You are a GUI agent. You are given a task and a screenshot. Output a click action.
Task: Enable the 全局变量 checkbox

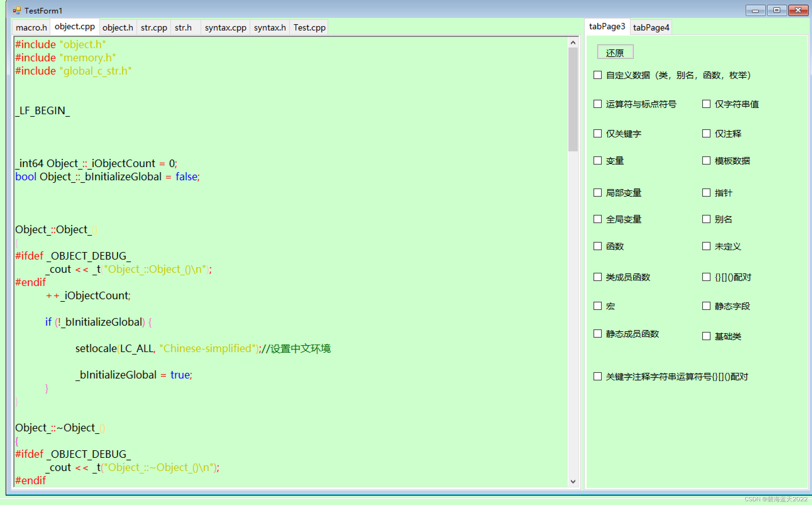tap(598, 219)
